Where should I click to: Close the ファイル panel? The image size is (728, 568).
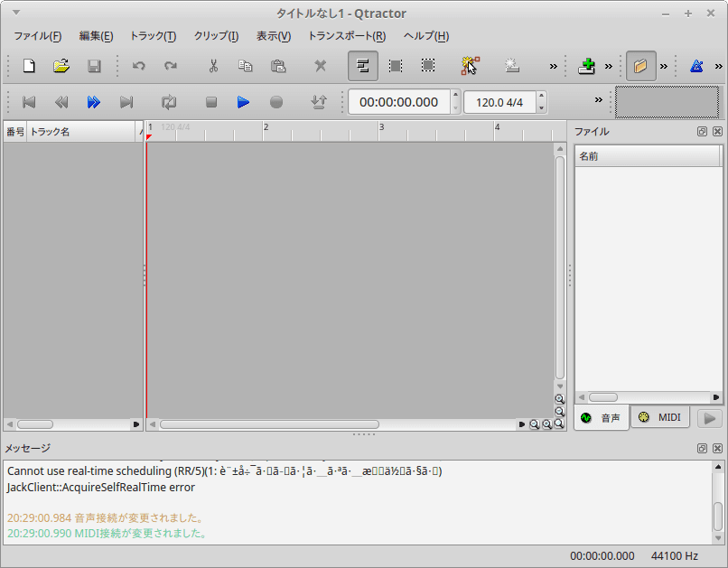click(x=717, y=131)
